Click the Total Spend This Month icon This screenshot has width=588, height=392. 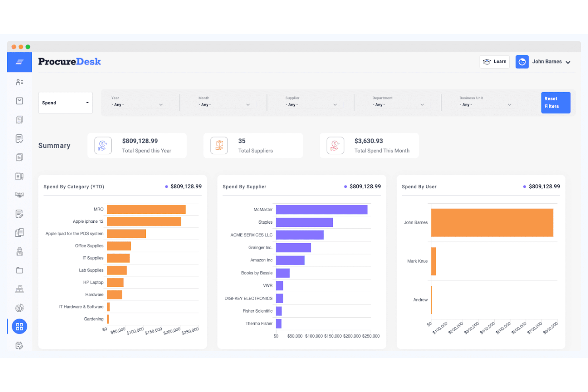coord(335,145)
